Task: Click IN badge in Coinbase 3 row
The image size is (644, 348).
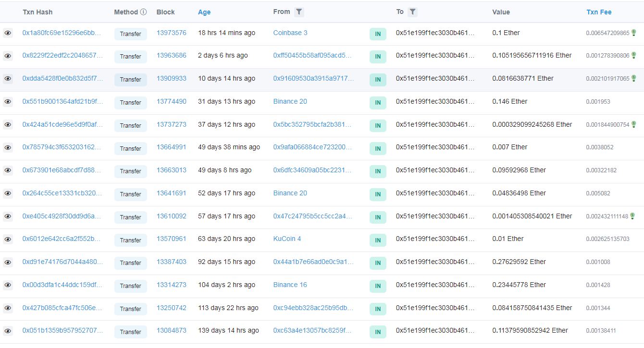Action: (x=378, y=34)
